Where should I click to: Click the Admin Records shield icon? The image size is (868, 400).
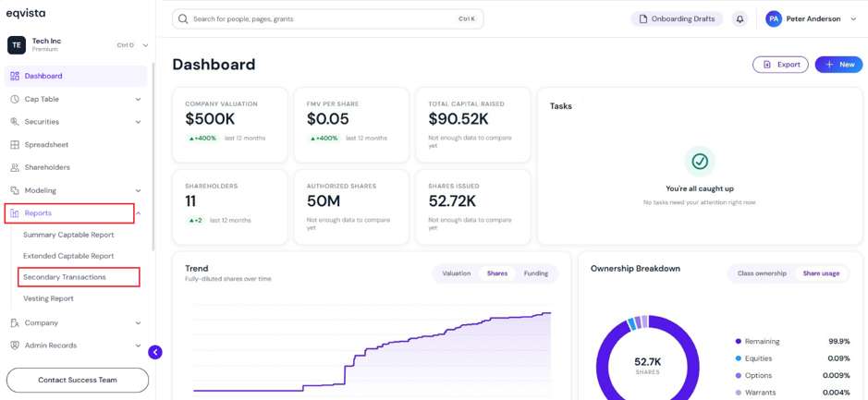point(15,345)
